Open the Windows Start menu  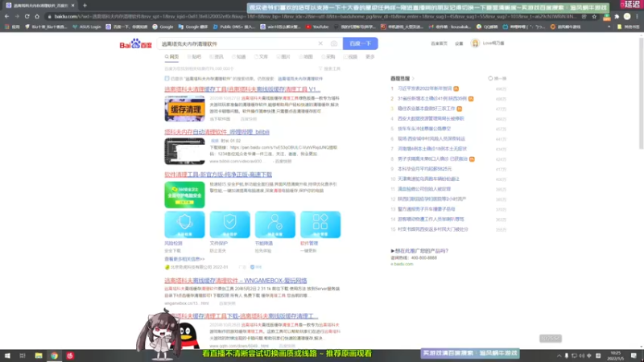pyautogui.click(x=7, y=356)
